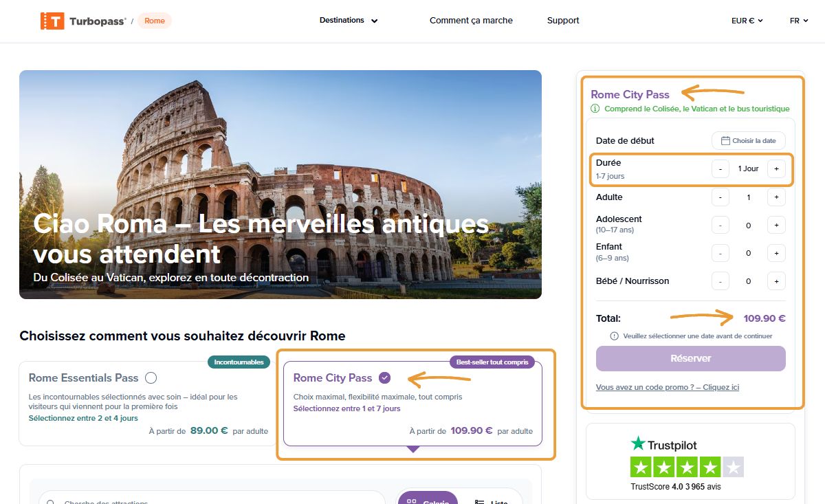Screen dimensions: 825x504
Task: Open the EUR currency dropdown
Action: pyautogui.click(x=747, y=21)
